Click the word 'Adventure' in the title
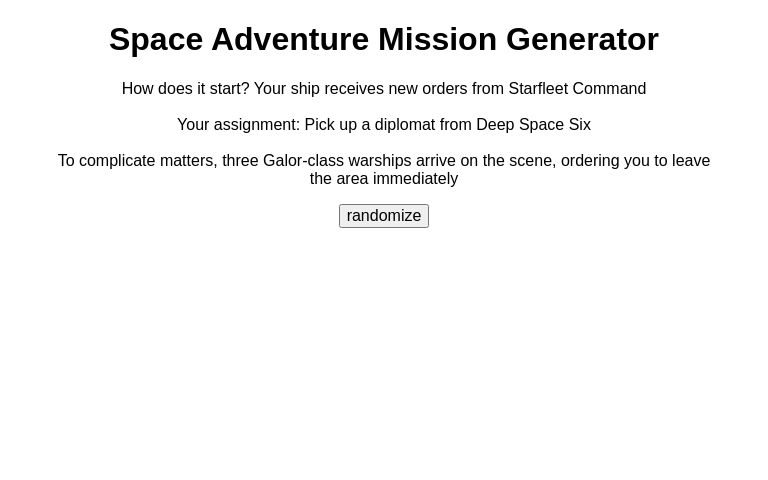Screen dimensions: 768x480 (290, 39)
